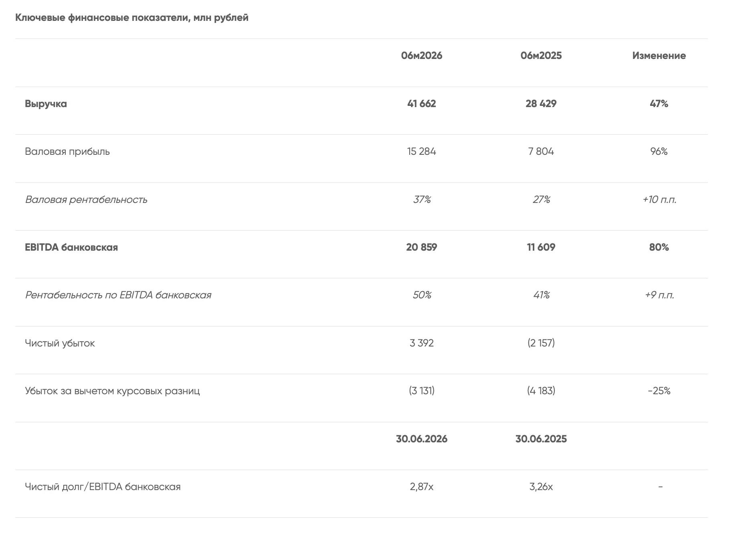Select the -25% change cell
This screenshot has width=756, height=539.
(x=659, y=391)
